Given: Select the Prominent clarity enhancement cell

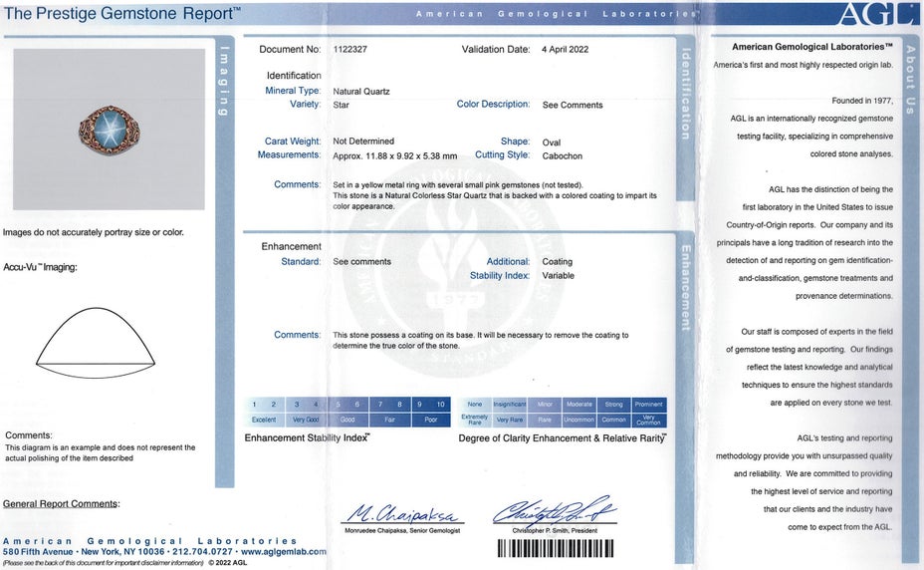Looking at the screenshot, I should tap(648, 405).
